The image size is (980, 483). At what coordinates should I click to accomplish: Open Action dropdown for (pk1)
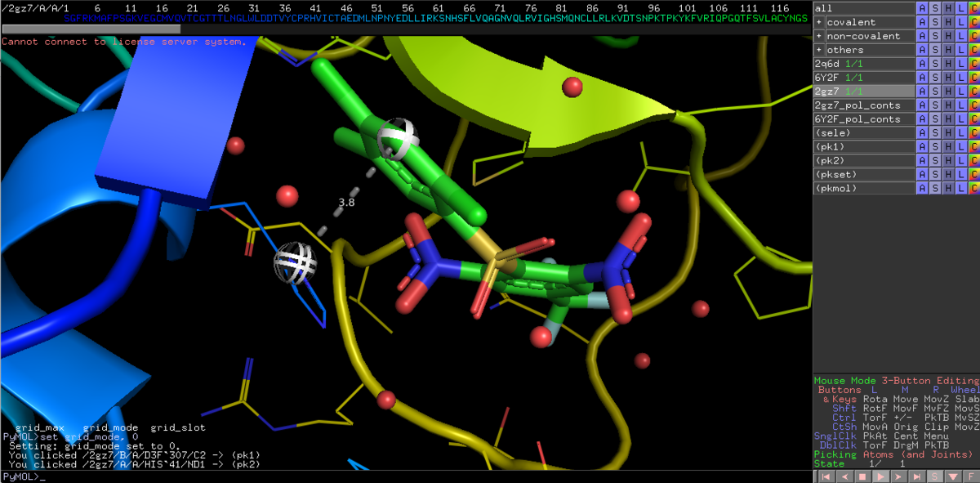tap(922, 147)
